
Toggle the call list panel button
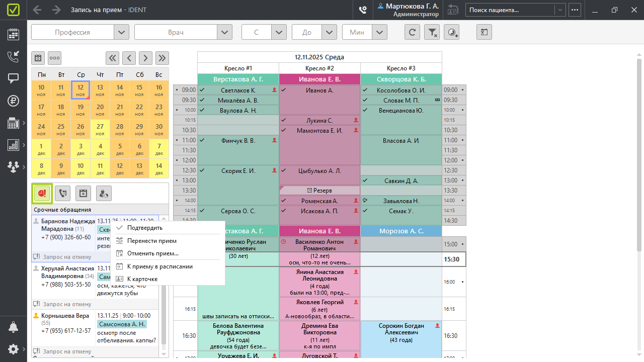point(62,193)
